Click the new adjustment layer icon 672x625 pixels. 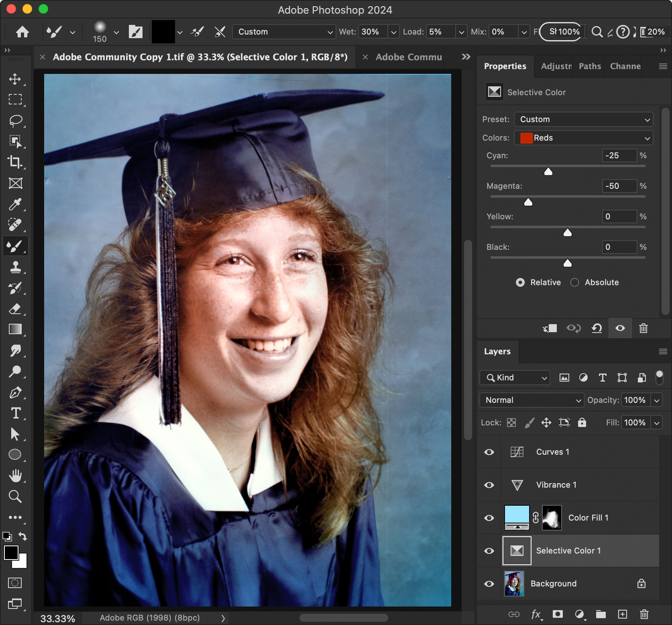pos(579,614)
